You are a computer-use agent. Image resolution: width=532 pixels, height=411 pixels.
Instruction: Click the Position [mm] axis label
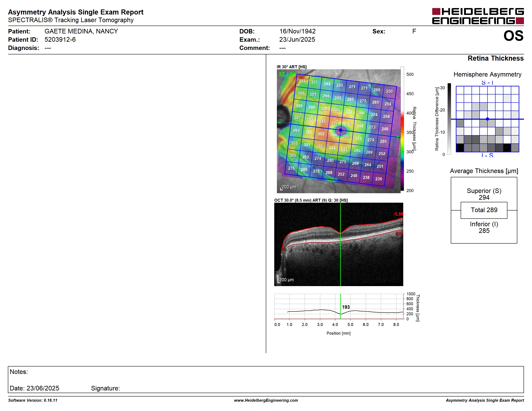(339, 333)
